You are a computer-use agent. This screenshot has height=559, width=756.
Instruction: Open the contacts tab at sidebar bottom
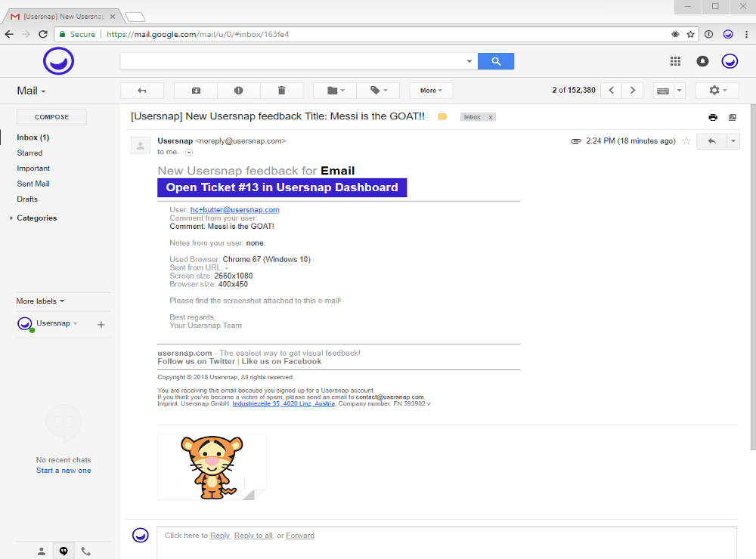42,551
